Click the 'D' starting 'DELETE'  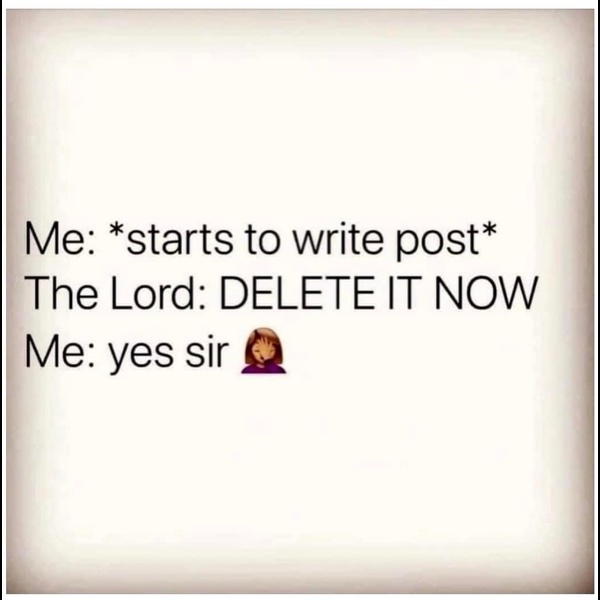pyautogui.click(x=233, y=293)
